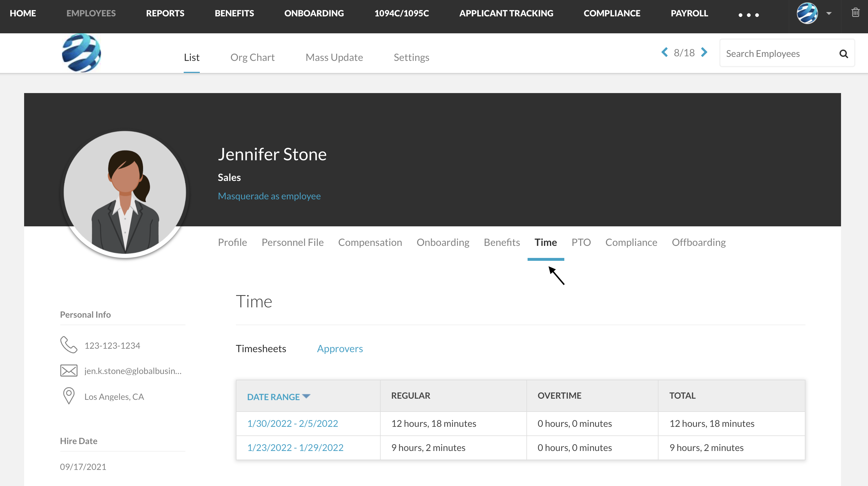
Task: Open timesheet 1/30/2022 - 2/5/2022
Action: (292, 423)
